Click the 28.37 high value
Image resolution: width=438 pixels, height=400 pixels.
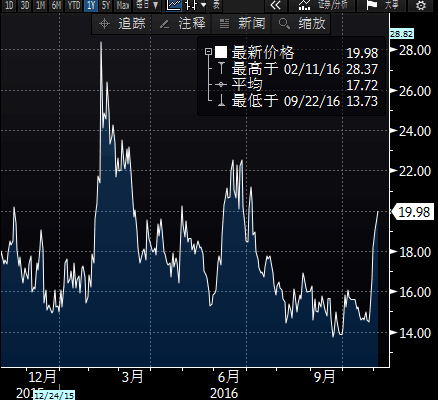tap(362, 70)
